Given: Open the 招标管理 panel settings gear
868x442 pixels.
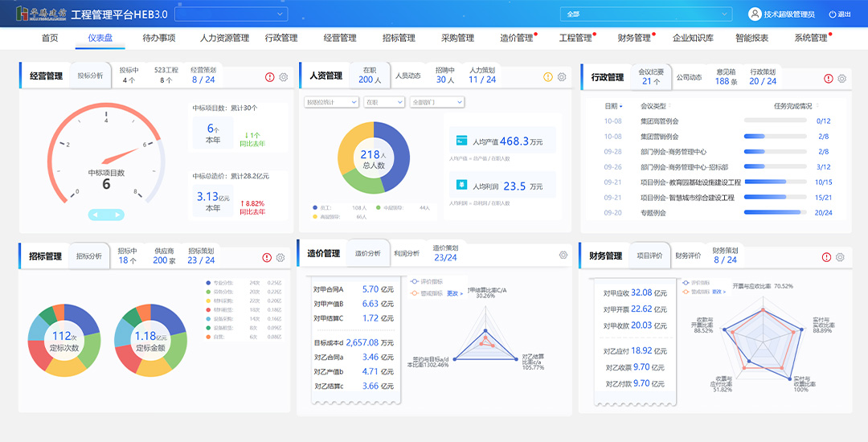Looking at the screenshot, I should 280,257.
